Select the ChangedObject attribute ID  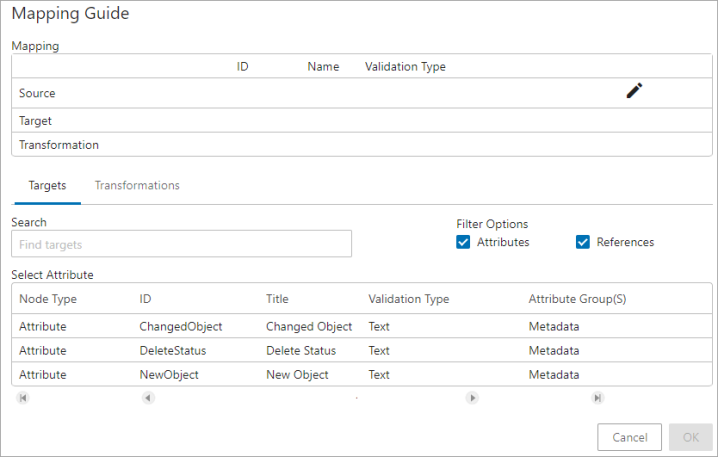(x=180, y=326)
